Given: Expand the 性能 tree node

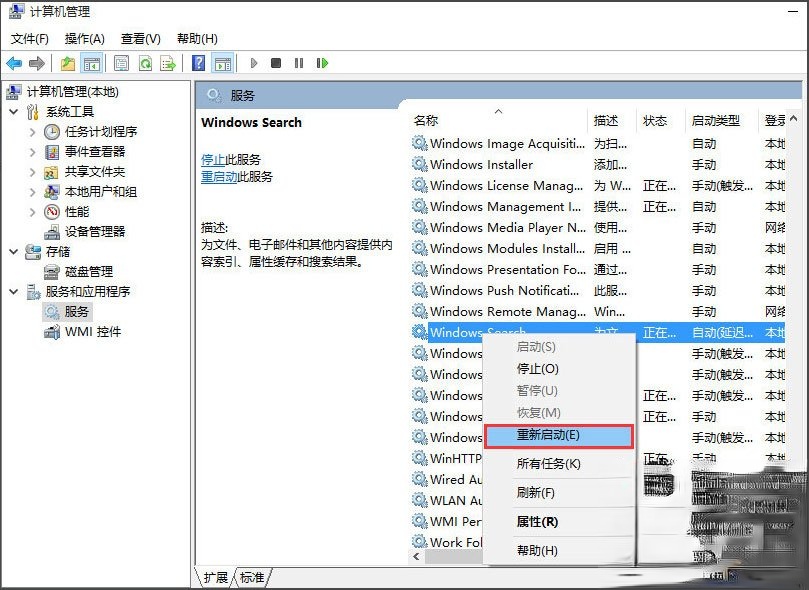Looking at the screenshot, I should 32,210.
